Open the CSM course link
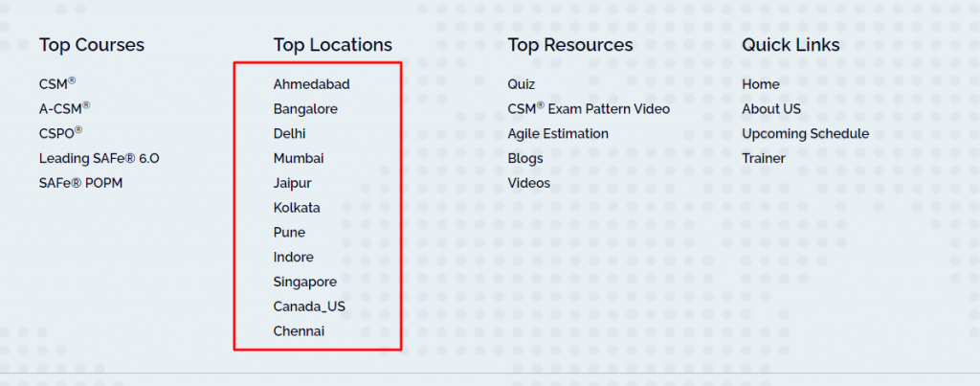The height and width of the screenshot is (386, 980). coord(56,84)
